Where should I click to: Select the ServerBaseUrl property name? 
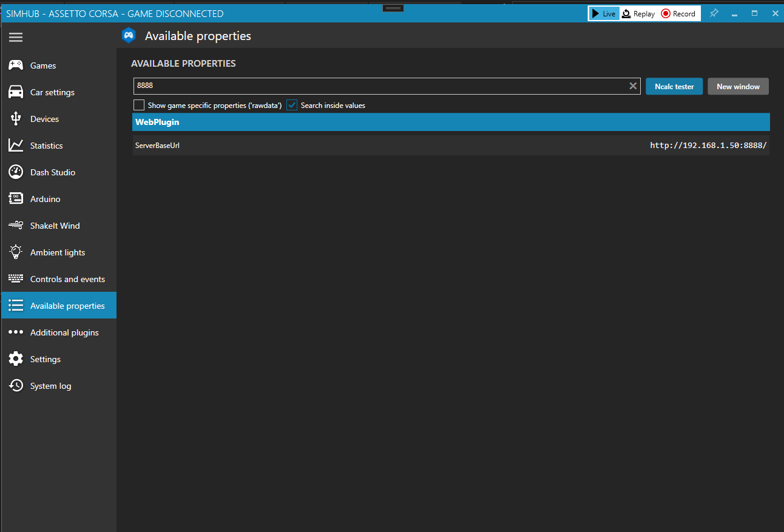click(x=157, y=146)
